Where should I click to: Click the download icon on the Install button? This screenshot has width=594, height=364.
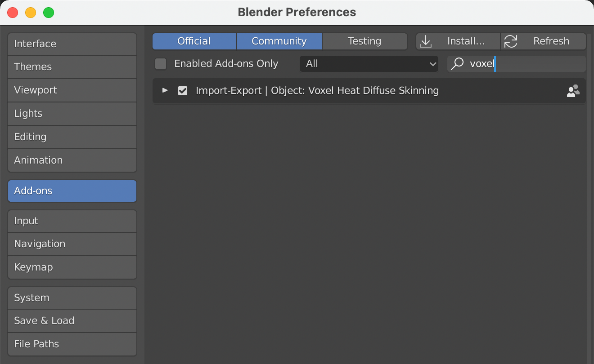click(x=426, y=41)
